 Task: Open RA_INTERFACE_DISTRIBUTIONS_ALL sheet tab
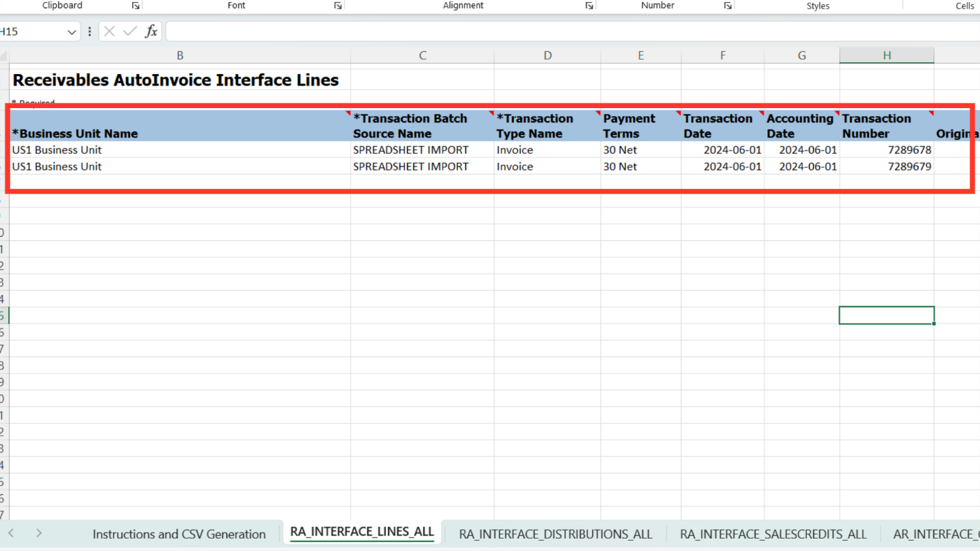coord(556,534)
